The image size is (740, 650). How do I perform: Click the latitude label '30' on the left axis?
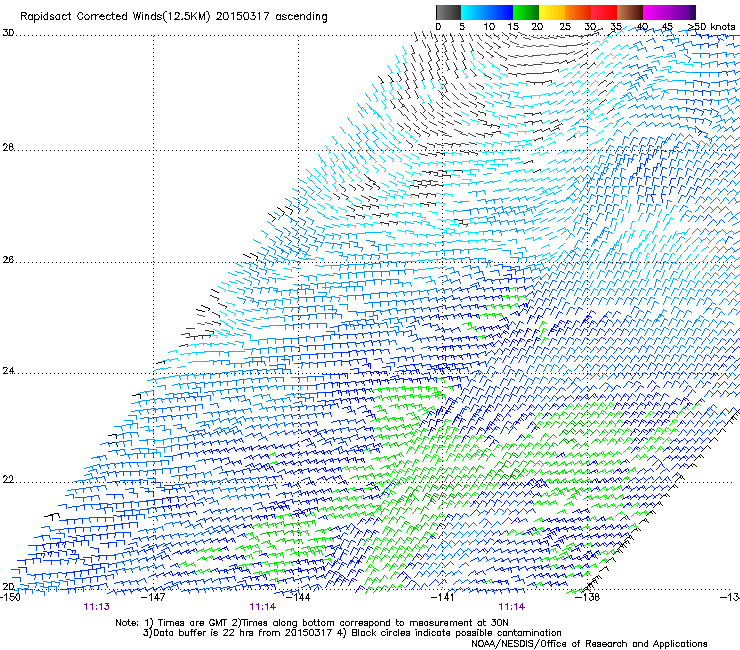8,33
